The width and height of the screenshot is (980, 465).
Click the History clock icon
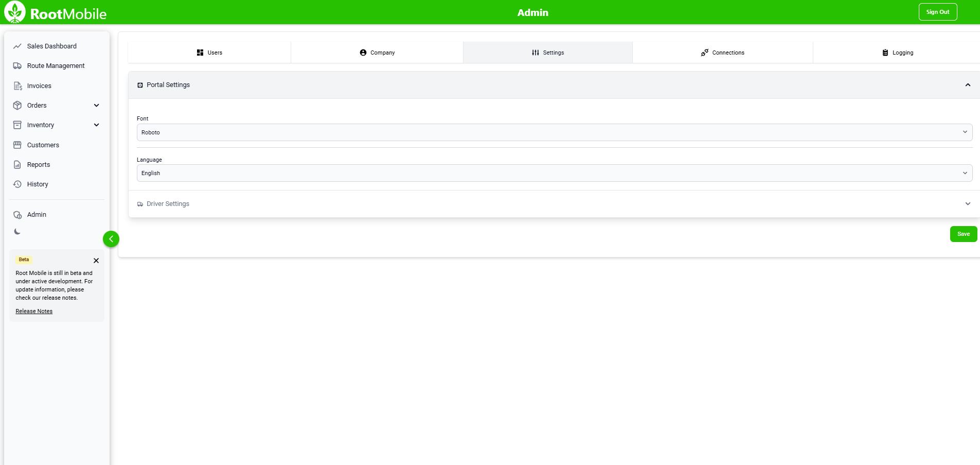[17, 184]
